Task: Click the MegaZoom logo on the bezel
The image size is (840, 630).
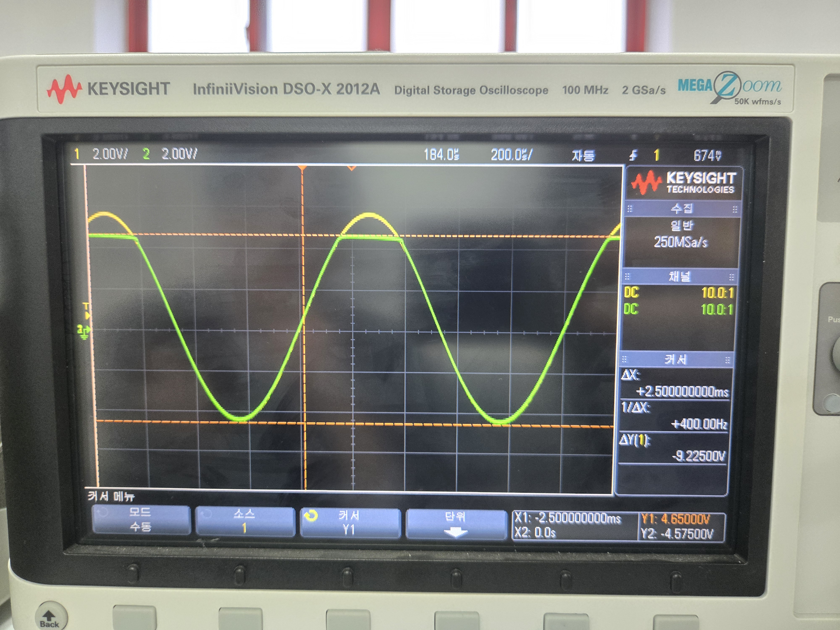Action: pyautogui.click(x=729, y=87)
